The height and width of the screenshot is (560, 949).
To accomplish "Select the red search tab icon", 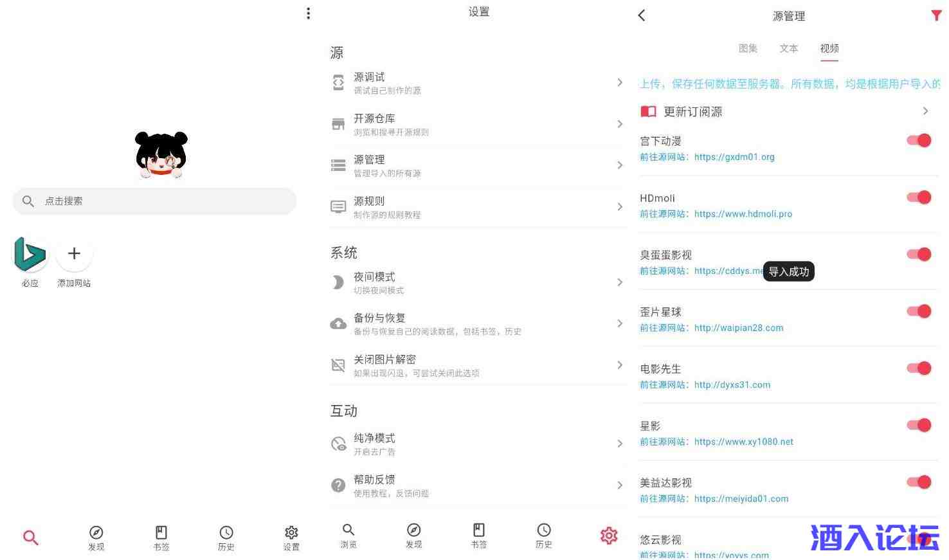I will (31, 537).
